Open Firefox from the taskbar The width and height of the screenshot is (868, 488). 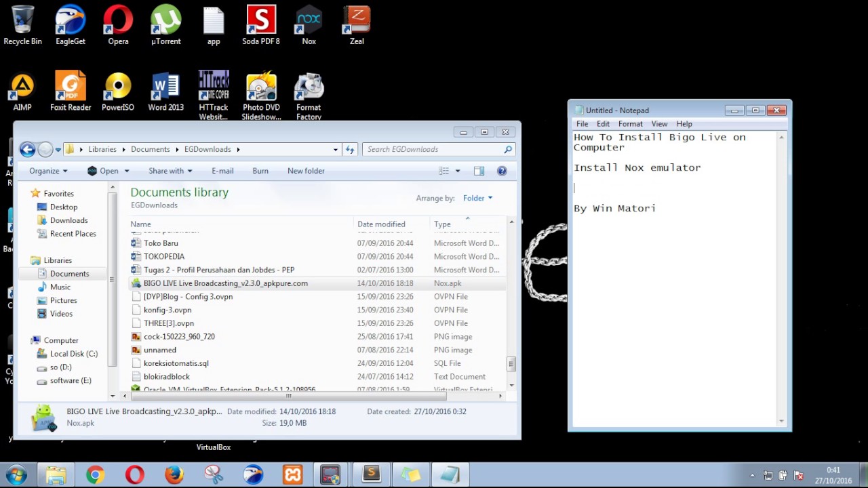point(174,474)
